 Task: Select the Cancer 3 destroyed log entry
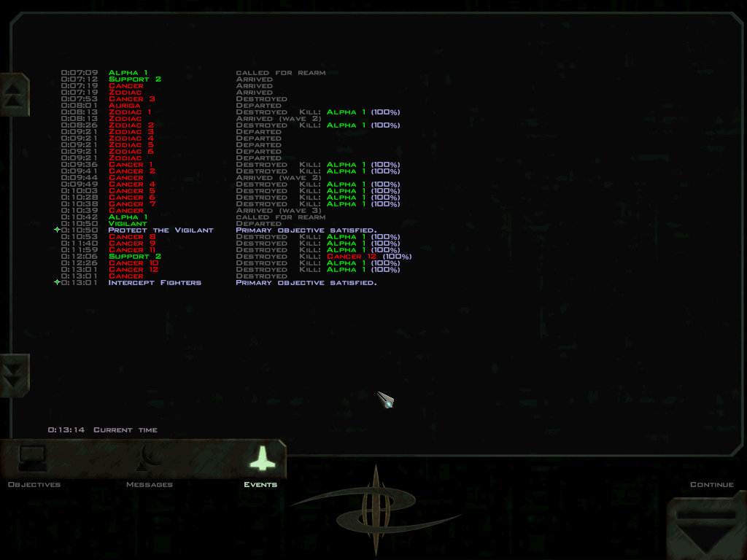(131, 99)
